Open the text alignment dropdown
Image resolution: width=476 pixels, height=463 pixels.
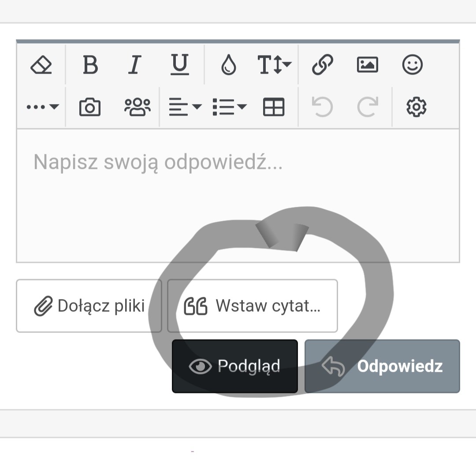coord(185,107)
